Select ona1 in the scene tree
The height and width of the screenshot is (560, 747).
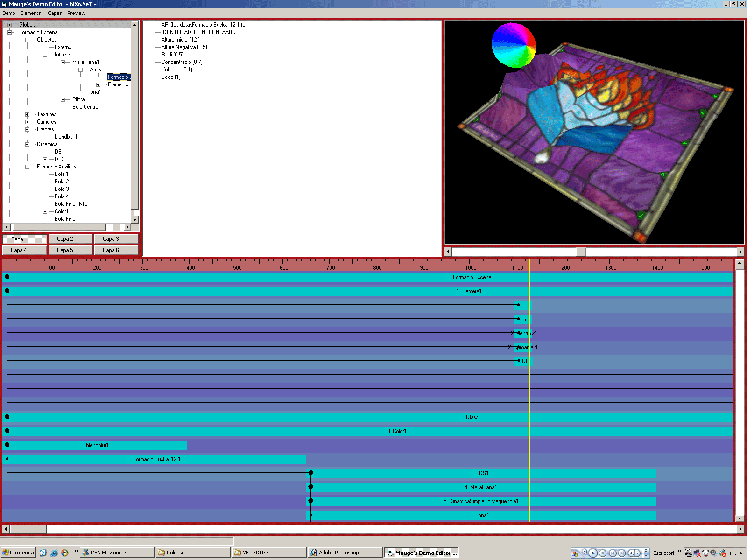coord(95,92)
